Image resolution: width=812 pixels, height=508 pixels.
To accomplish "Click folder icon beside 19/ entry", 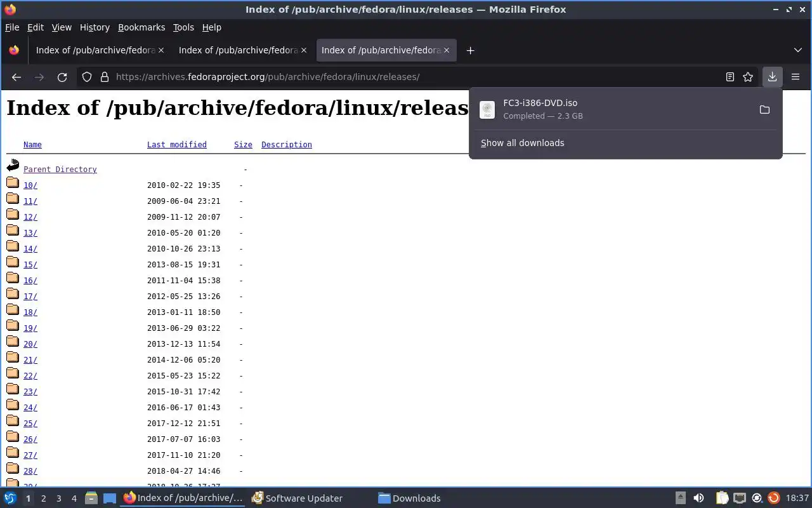I will (13, 326).
